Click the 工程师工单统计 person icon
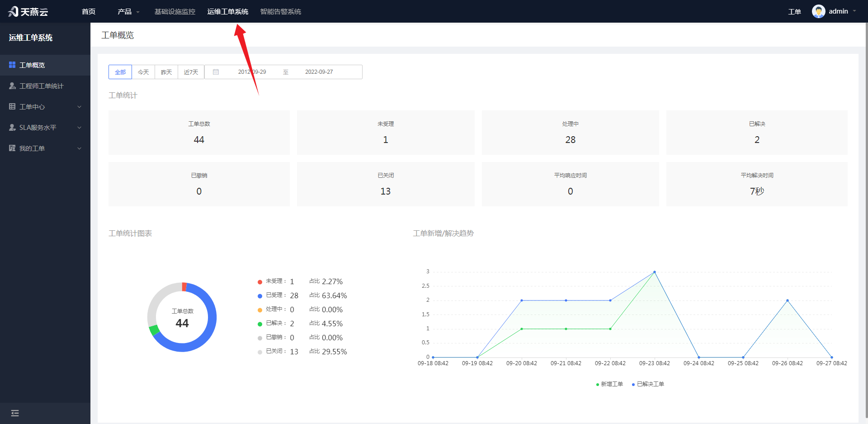Screen dimensions: 868x424 point(12,86)
